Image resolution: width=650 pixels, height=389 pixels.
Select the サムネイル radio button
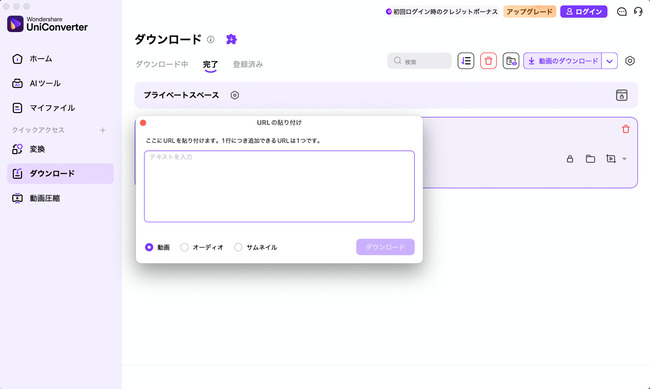coord(238,247)
